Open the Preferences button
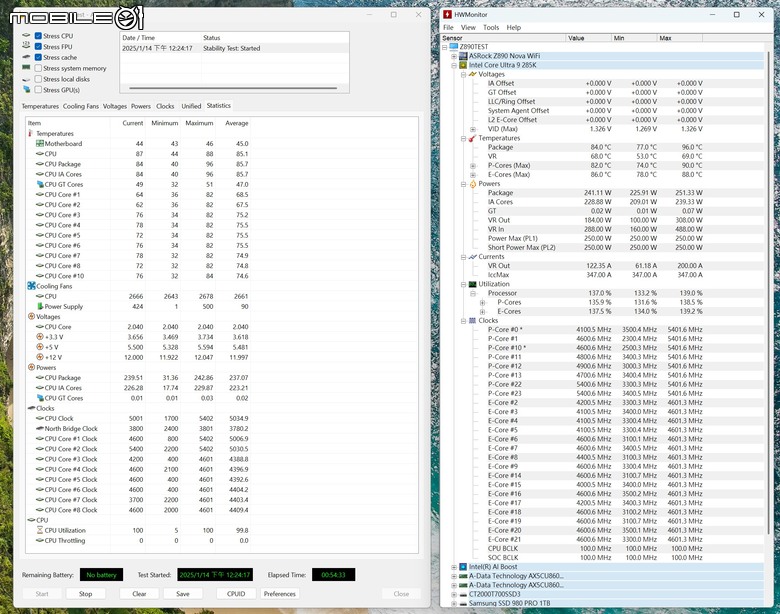 (280, 594)
